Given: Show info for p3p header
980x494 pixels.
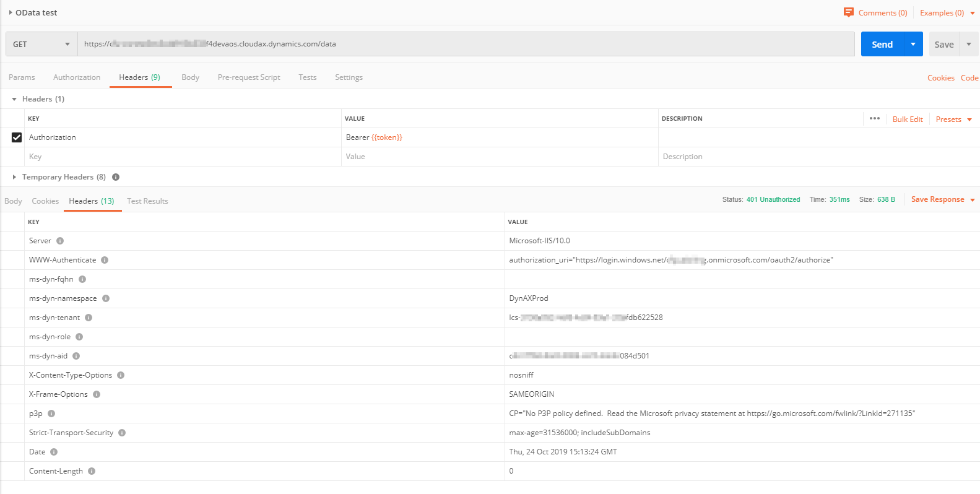Looking at the screenshot, I should [x=51, y=414].
